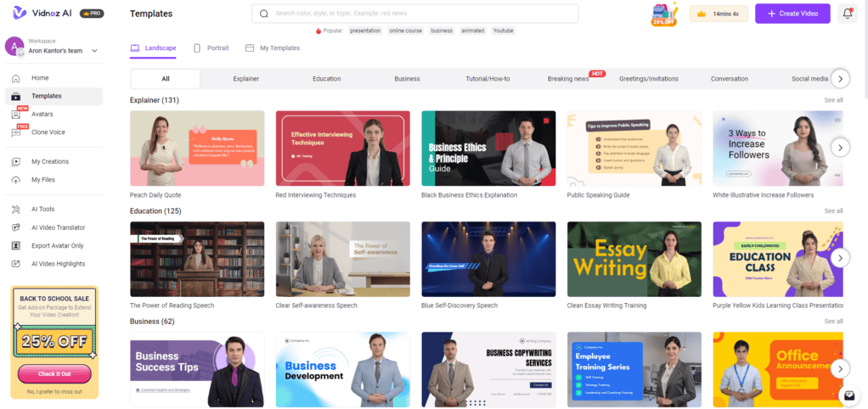Select the Social media category tab

(x=810, y=79)
